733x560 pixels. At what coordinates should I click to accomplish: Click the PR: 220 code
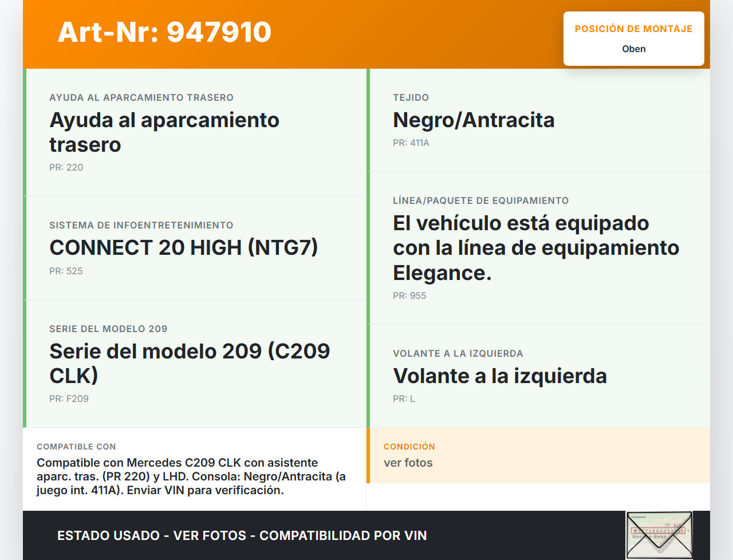pos(66,168)
